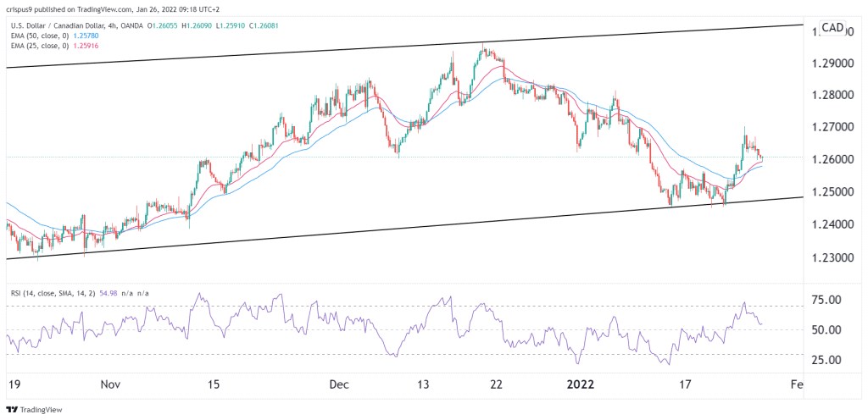868x420 pixels.
Task: Click the CAD currency label button
Action: (x=832, y=27)
